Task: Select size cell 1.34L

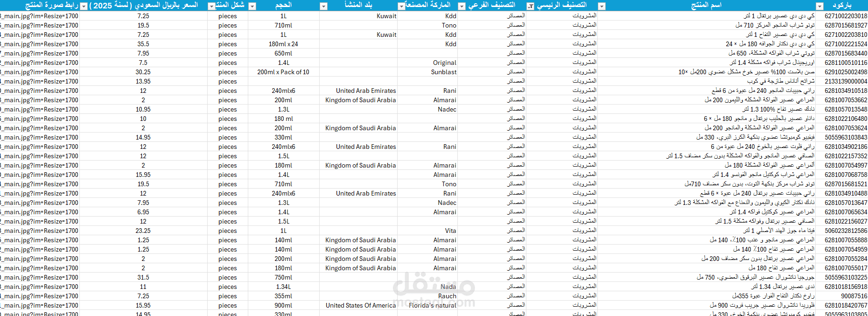Action: point(283,287)
